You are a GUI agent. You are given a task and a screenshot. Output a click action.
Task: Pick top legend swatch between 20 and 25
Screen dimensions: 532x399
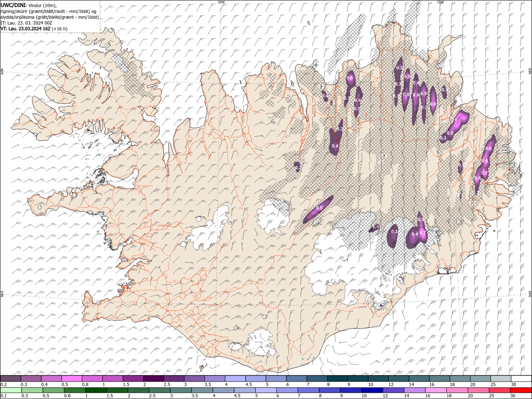480,379
